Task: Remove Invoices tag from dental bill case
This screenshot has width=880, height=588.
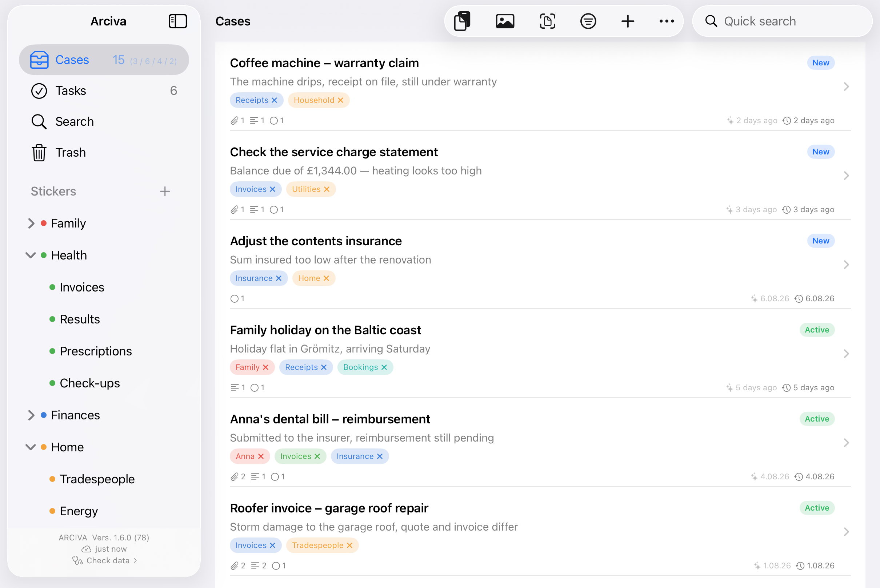Action: click(x=317, y=456)
